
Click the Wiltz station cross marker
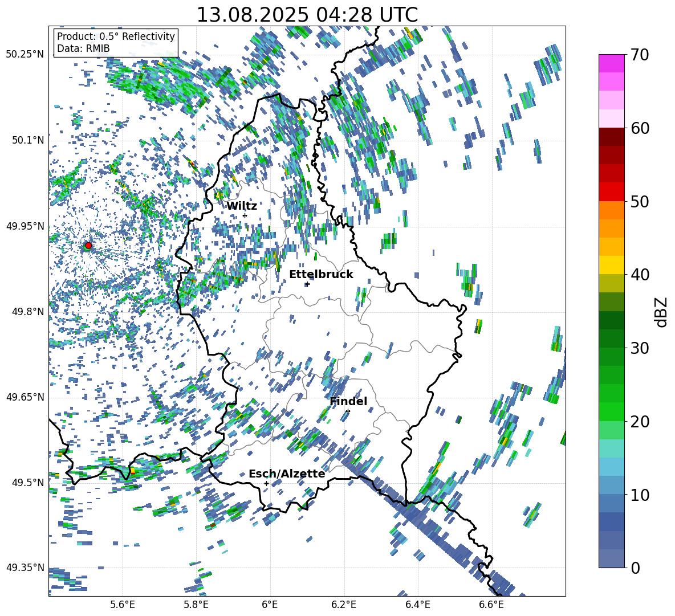coord(245,215)
